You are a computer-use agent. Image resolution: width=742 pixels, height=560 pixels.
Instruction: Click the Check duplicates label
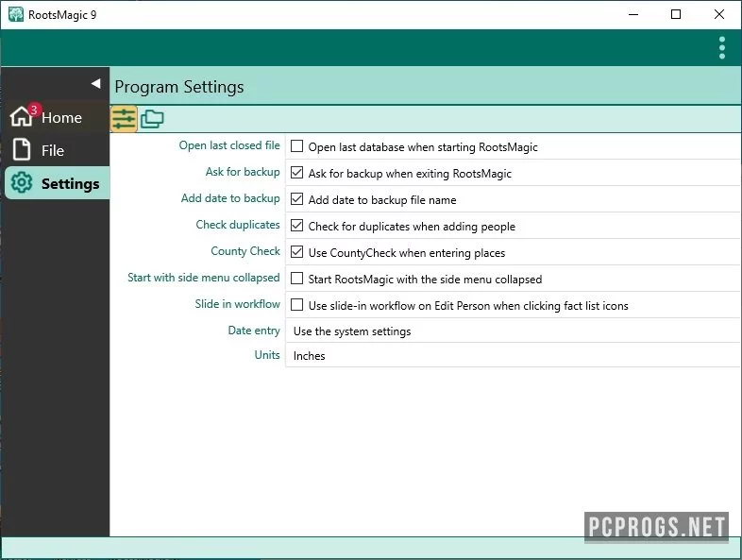click(238, 225)
